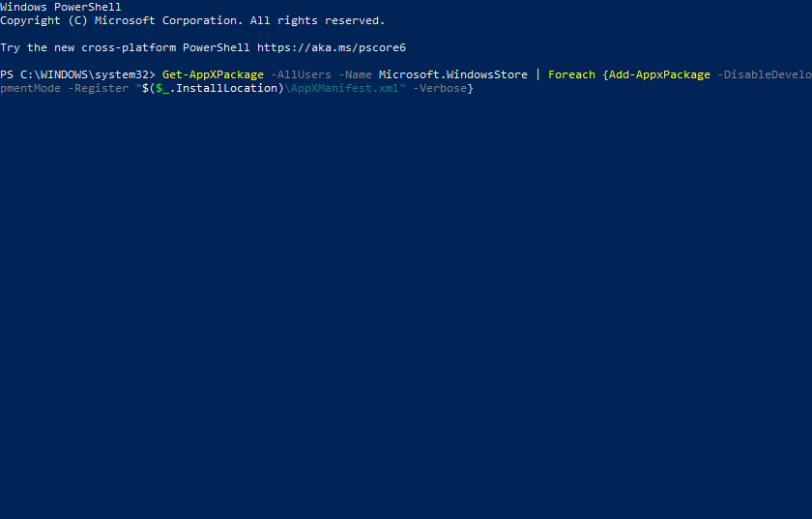
Task: Click the PS C:\WINDOWS\system32 prompt
Action: pos(77,74)
